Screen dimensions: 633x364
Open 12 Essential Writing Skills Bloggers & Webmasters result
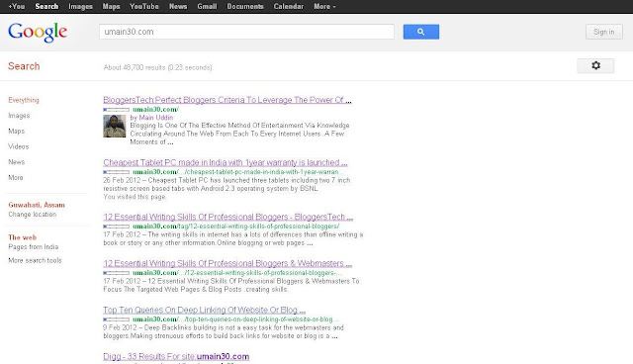(227, 263)
